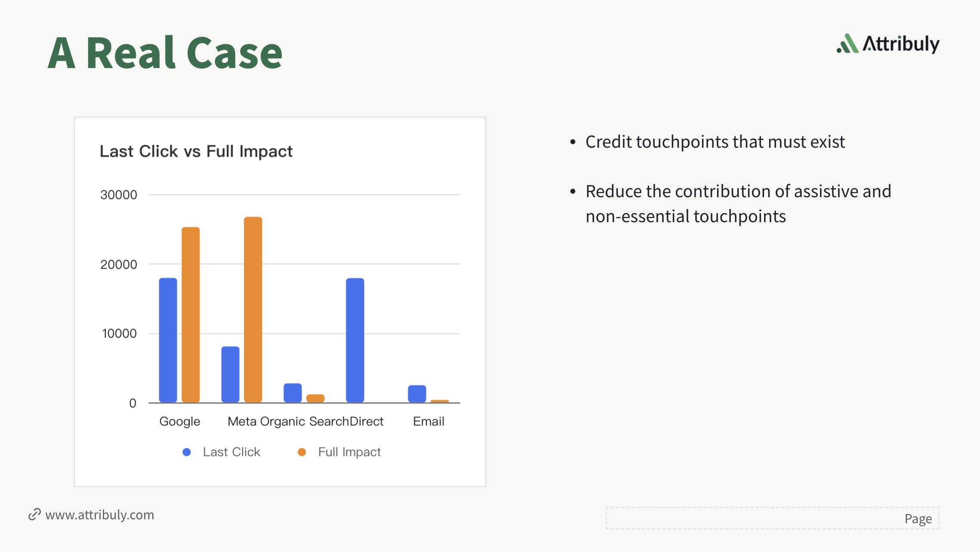Select the orange Google Full Impact bar

(191, 314)
